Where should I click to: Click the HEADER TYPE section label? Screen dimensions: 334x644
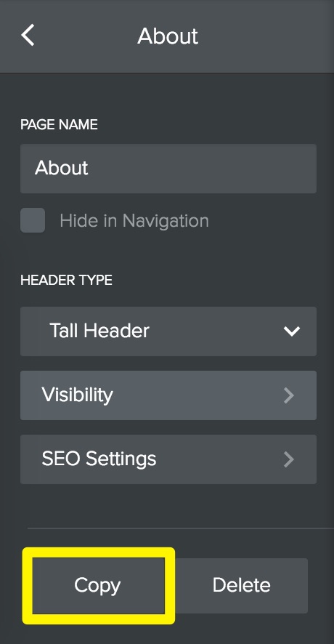[x=67, y=280]
